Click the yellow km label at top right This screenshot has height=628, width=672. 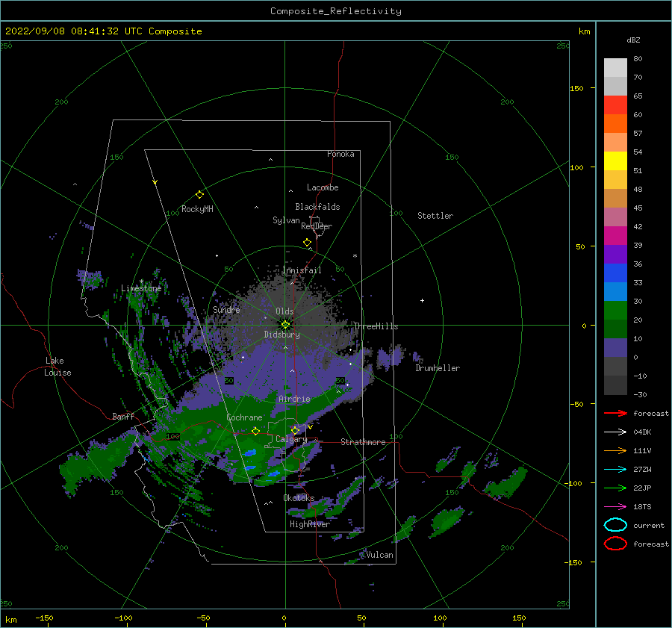pos(584,31)
